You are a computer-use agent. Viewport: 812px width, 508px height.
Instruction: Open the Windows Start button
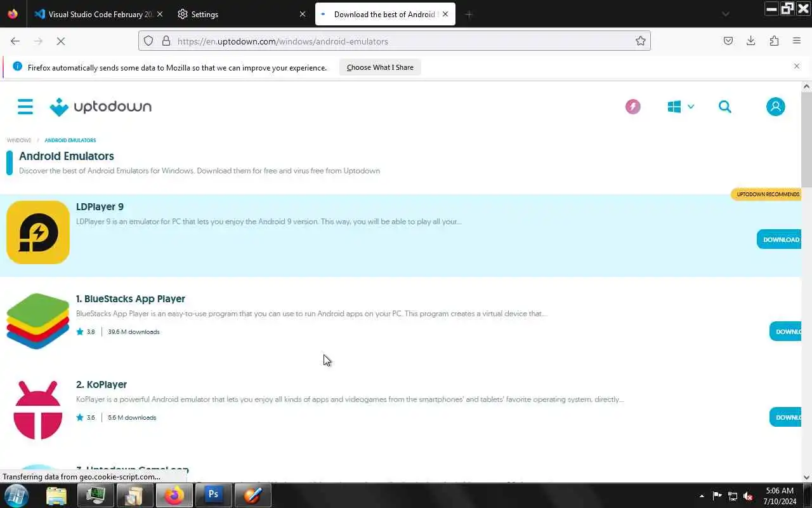pos(16,495)
